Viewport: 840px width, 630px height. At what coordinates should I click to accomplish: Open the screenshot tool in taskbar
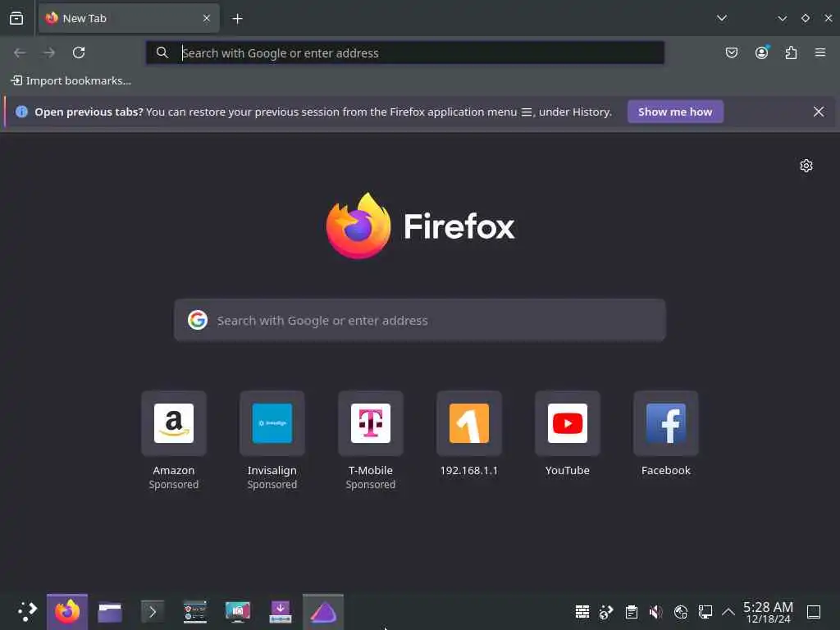(x=238, y=612)
